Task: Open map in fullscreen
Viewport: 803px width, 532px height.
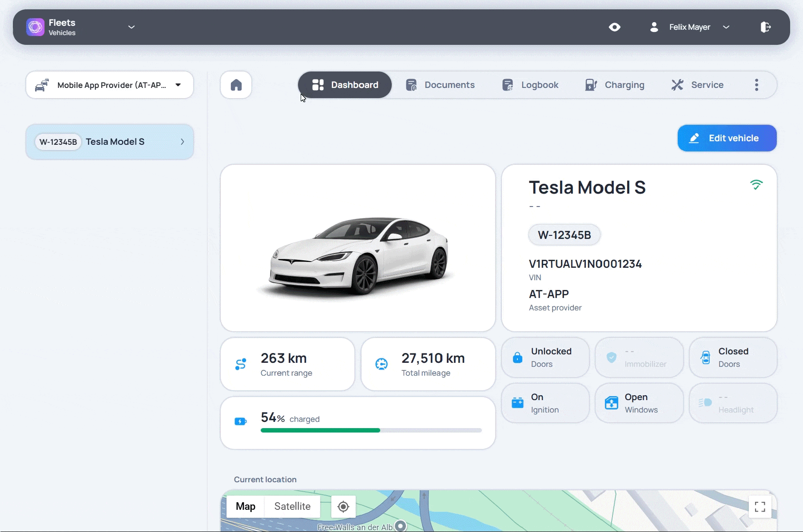Action: click(760, 507)
